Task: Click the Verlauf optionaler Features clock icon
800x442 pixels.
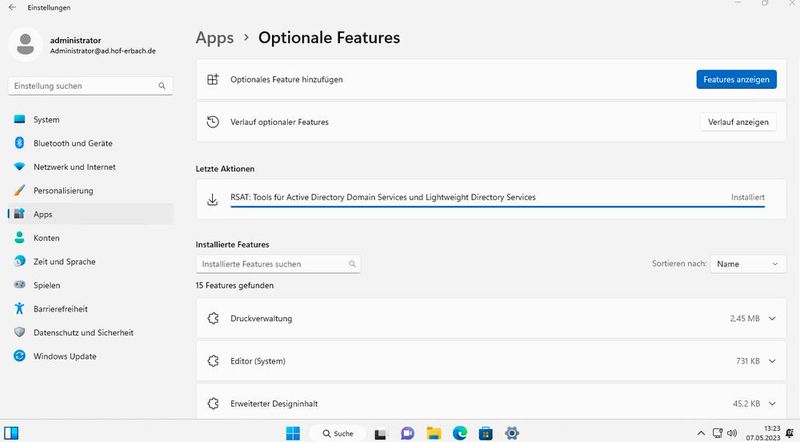Action: pyautogui.click(x=213, y=122)
